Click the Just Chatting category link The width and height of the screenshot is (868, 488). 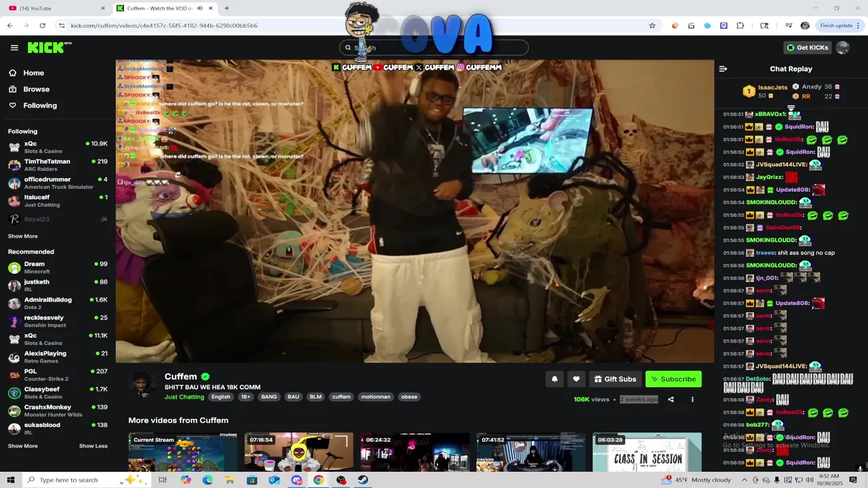click(x=184, y=396)
